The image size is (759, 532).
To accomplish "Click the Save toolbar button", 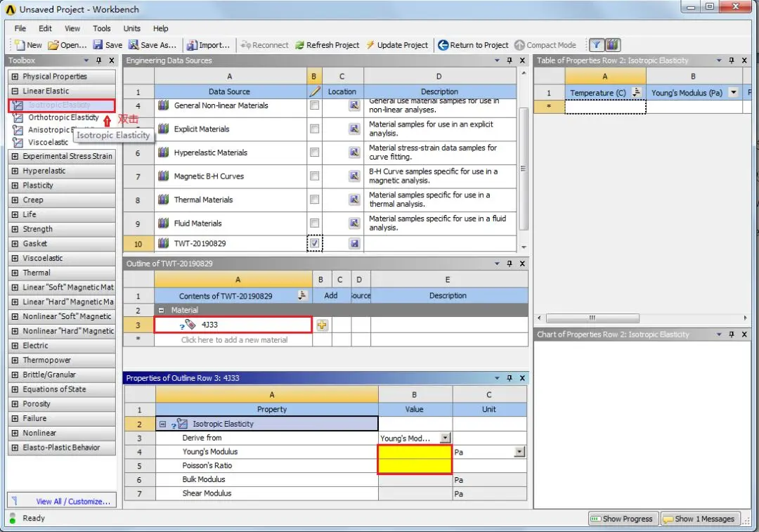I will pyautogui.click(x=108, y=45).
